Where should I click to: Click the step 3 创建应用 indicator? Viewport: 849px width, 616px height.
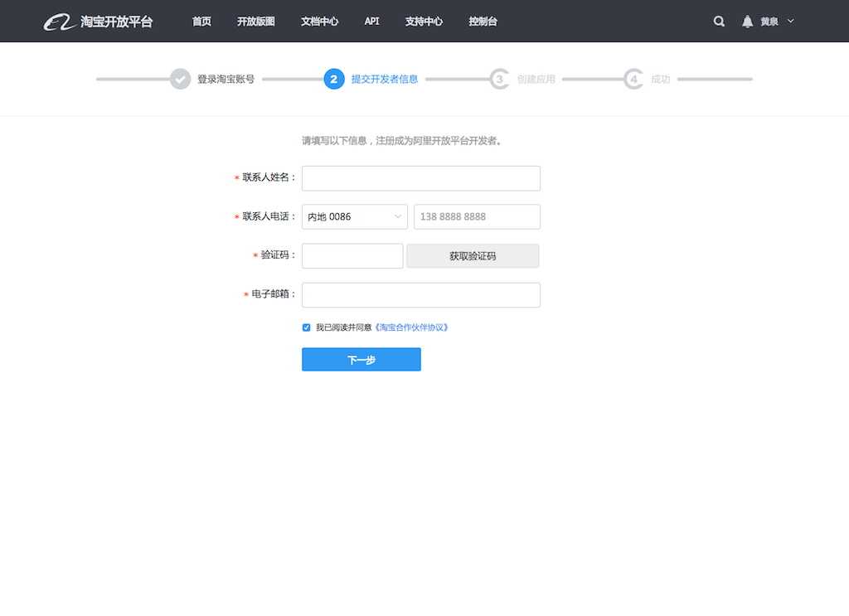(499, 79)
